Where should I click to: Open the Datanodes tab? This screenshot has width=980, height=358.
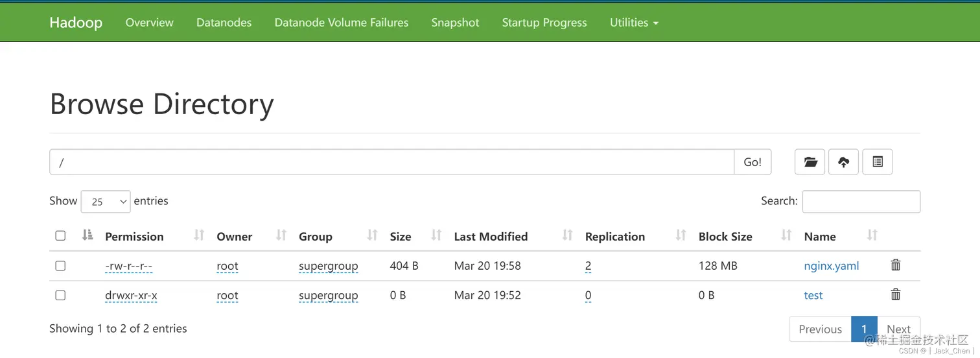pos(224,23)
